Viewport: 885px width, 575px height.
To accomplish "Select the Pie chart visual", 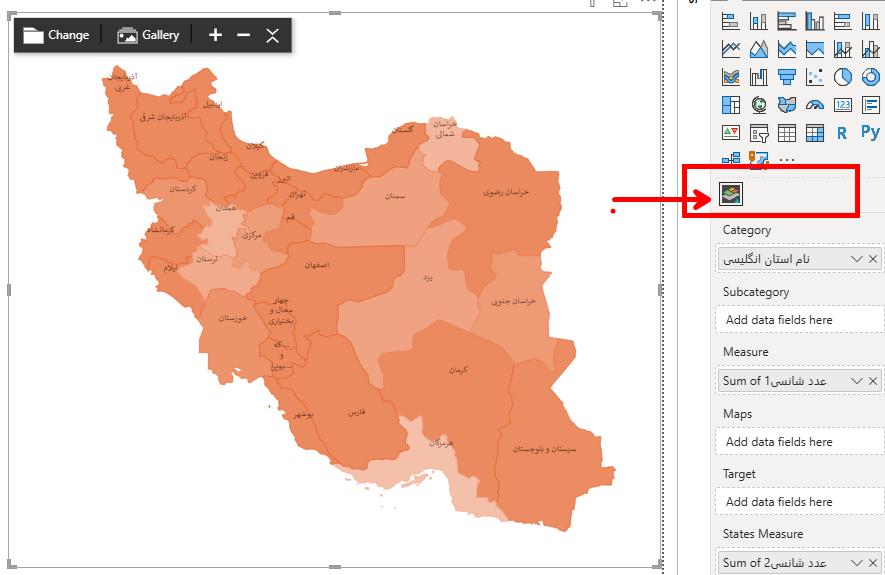I will point(843,77).
